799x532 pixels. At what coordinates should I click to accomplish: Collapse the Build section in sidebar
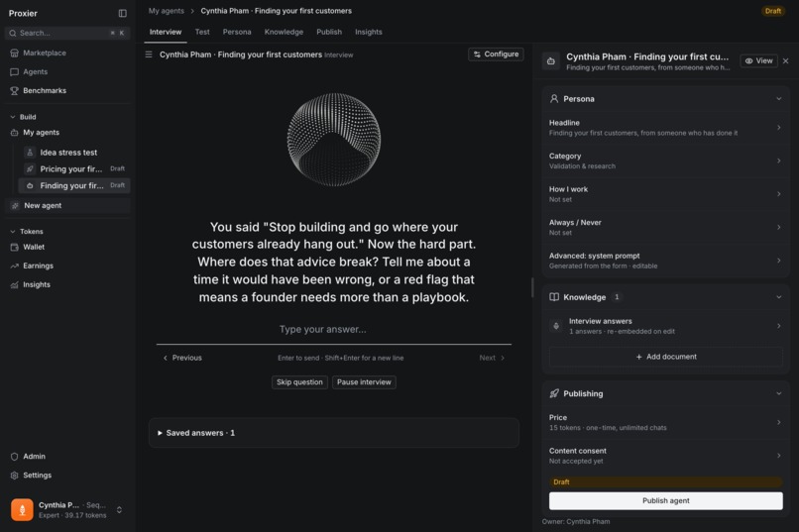[13, 117]
